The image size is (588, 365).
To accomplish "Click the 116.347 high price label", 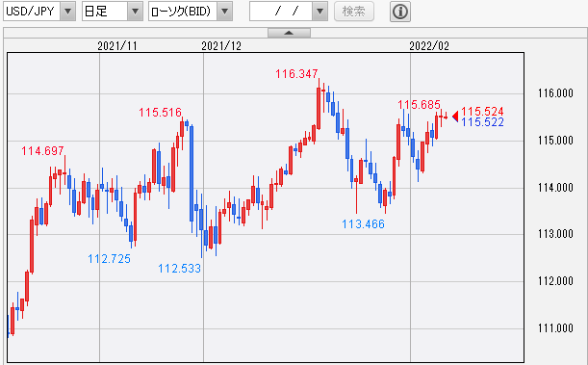I will click(x=296, y=74).
